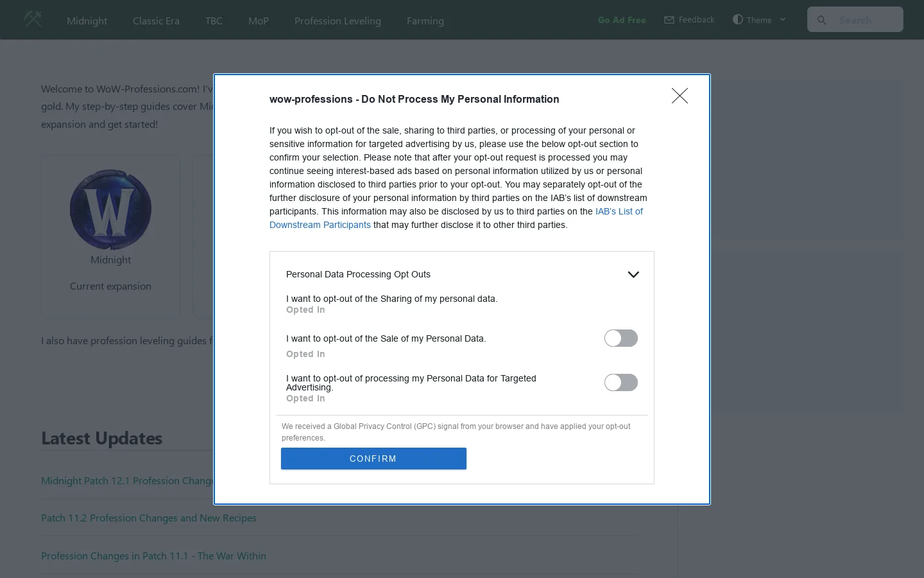Toggle opt-out of Targeted Advertising processing

(x=621, y=383)
